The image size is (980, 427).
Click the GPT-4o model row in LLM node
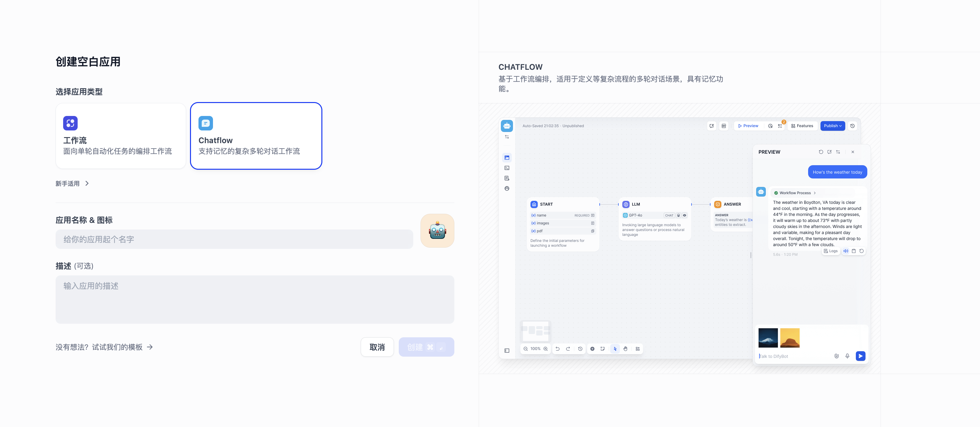click(655, 216)
